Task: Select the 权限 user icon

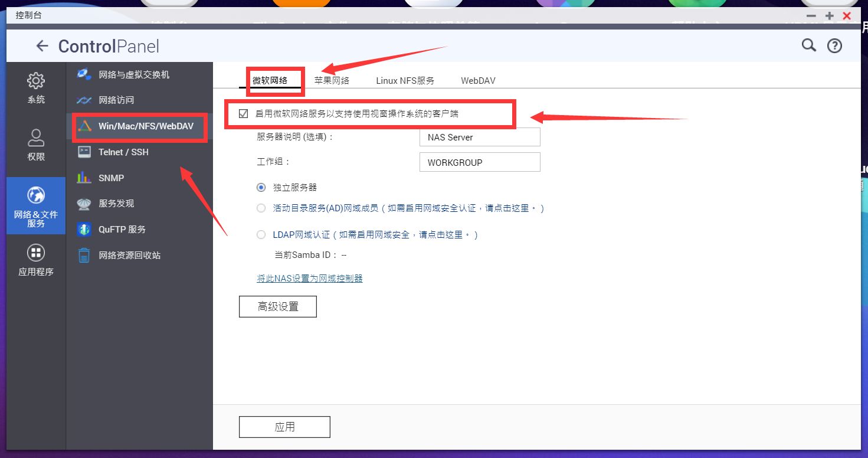Action: tap(36, 138)
